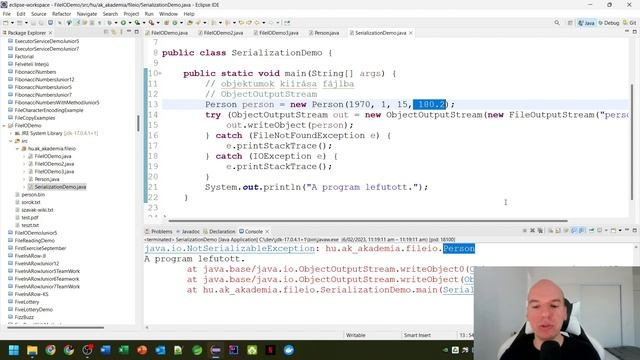Viewport: 640px width, 360px height.
Task: Open Word from the taskbar
Action: click(105, 350)
